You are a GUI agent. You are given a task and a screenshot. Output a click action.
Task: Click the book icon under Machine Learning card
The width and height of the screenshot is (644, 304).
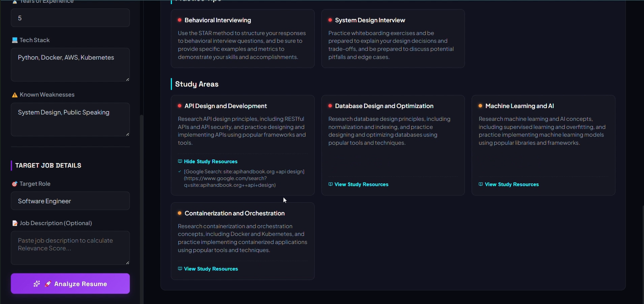(x=481, y=184)
